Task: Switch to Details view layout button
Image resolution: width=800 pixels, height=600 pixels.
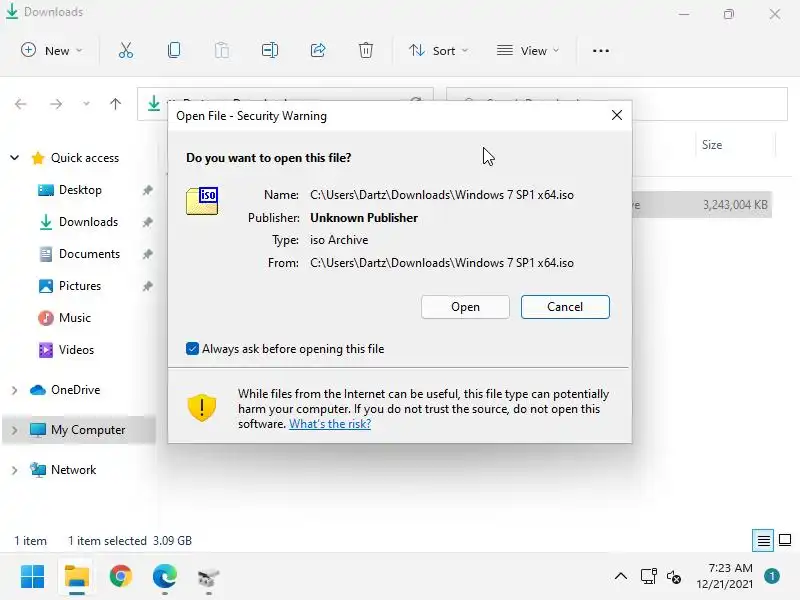Action: [763, 540]
